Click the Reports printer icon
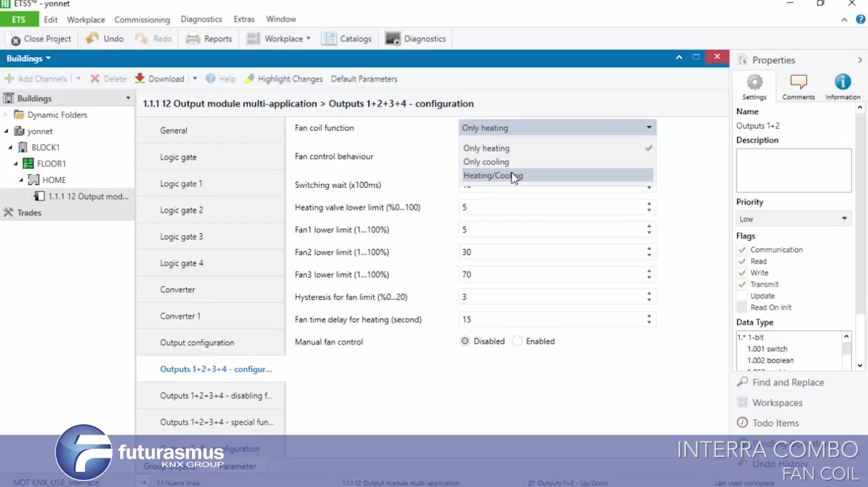The width and height of the screenshot is (868, 487). 193,39
